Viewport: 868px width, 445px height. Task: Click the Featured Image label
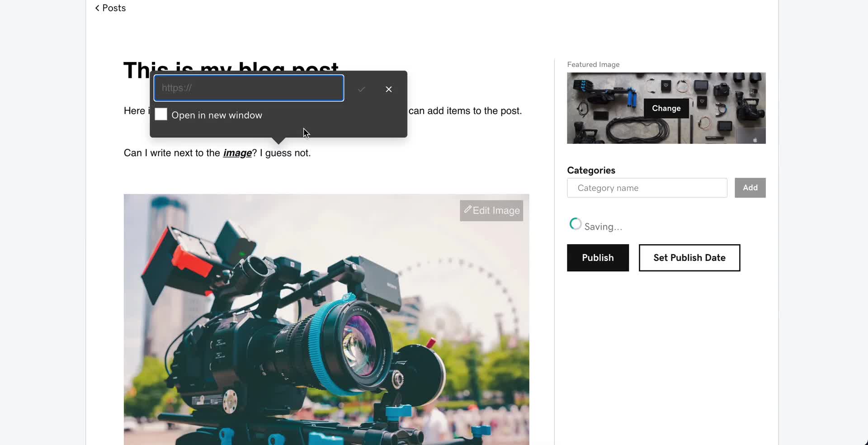pos(593,65)
